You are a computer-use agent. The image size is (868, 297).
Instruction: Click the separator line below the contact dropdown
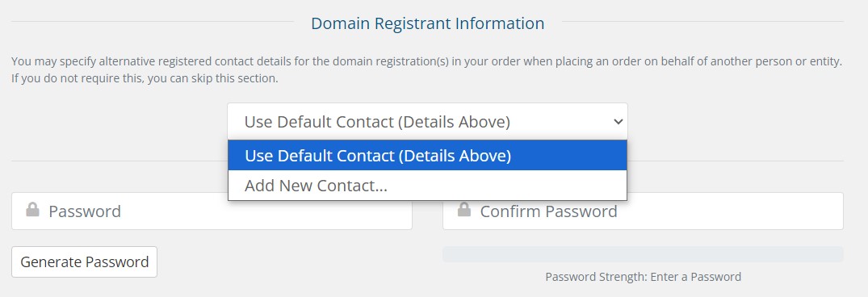coord(119,161)
